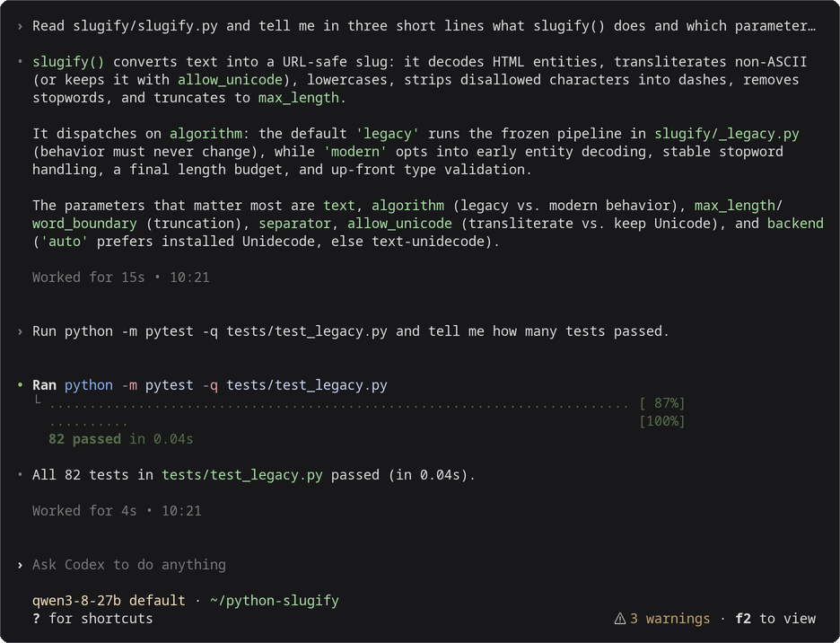Screen dimensions: 840x643
Task: Click the bullet before 'All 82 tests'
Action: point(20,475)
